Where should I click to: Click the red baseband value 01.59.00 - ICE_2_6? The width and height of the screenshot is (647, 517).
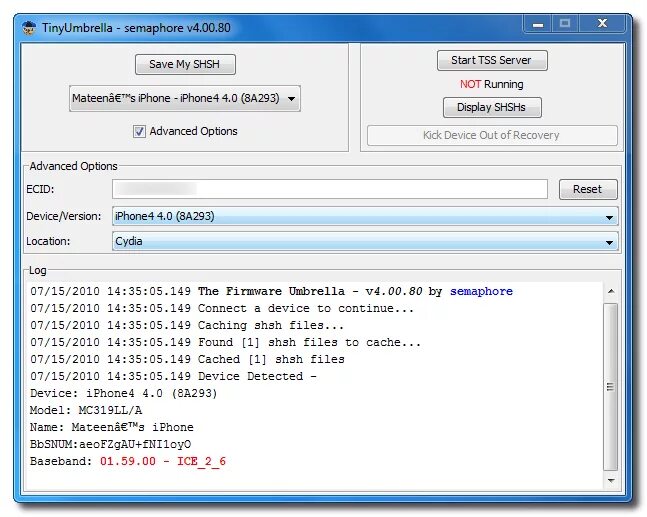coord(163,461)
